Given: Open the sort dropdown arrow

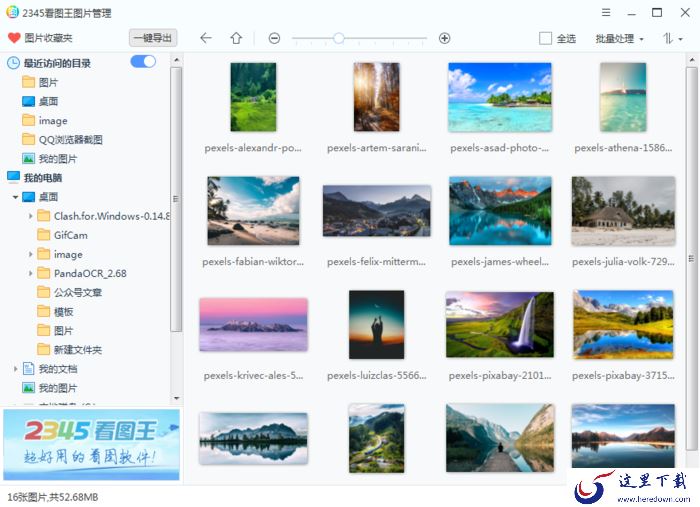Looking at the screenshot, I should pos(681,39).
